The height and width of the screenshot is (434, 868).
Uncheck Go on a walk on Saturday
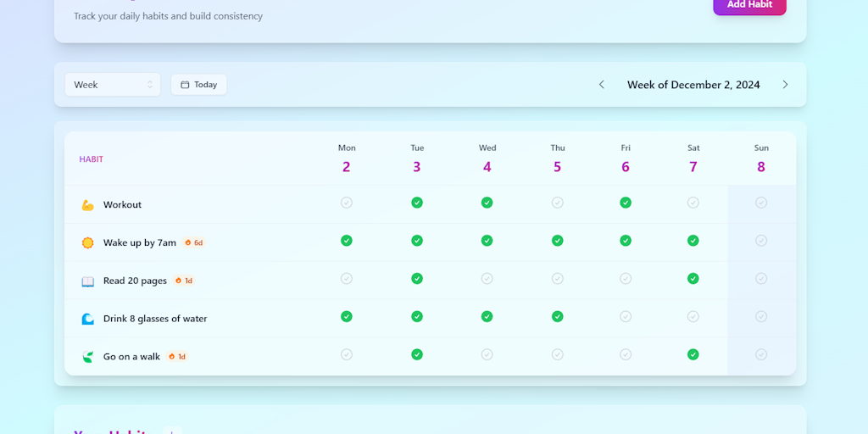tap(693, 354)
